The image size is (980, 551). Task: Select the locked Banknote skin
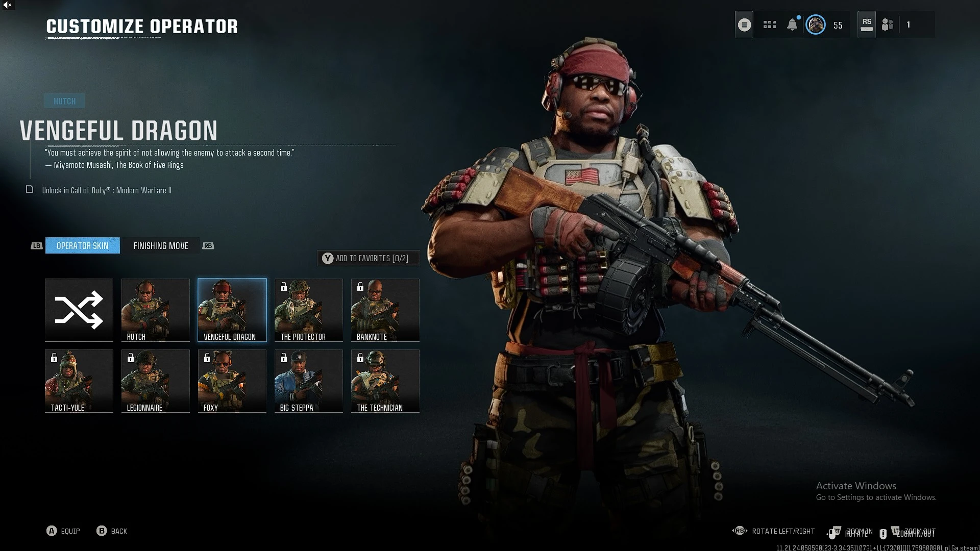coord(385,310)
